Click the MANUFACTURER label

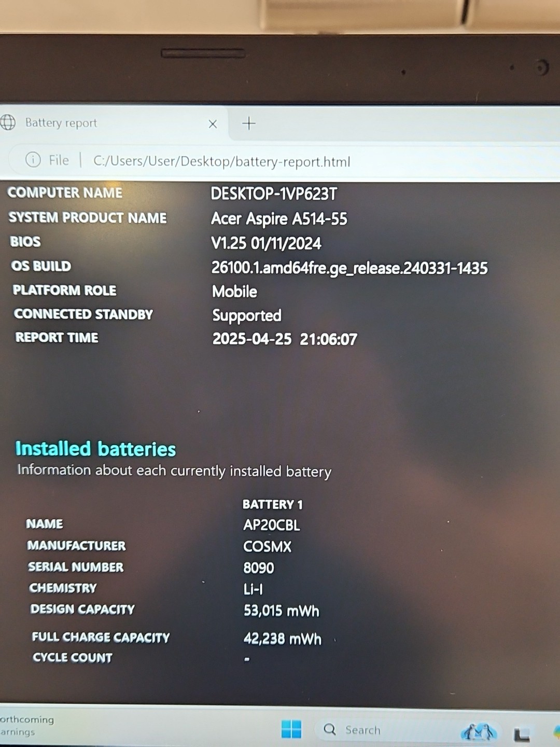coord(76,546)
